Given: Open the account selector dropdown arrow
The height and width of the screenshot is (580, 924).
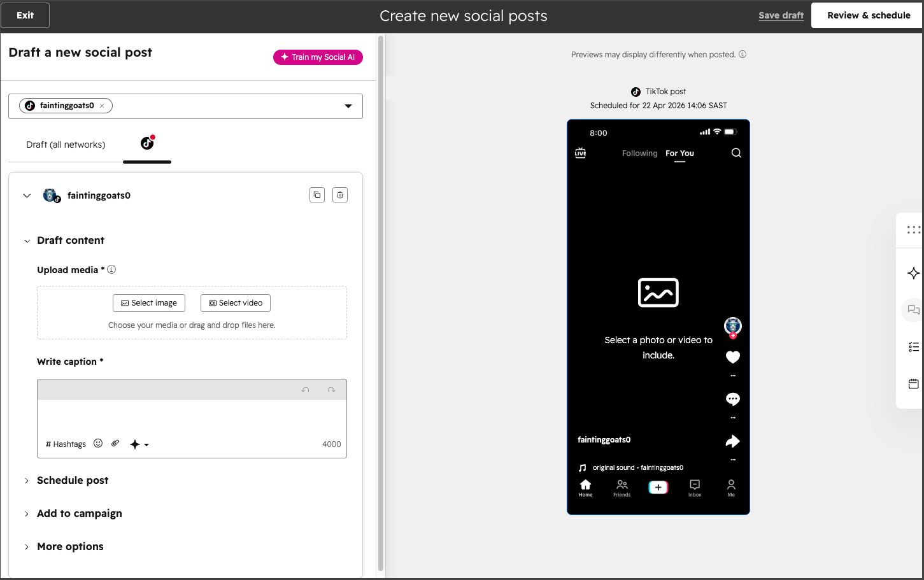Looking at the screenshot, I should (348, 106).
